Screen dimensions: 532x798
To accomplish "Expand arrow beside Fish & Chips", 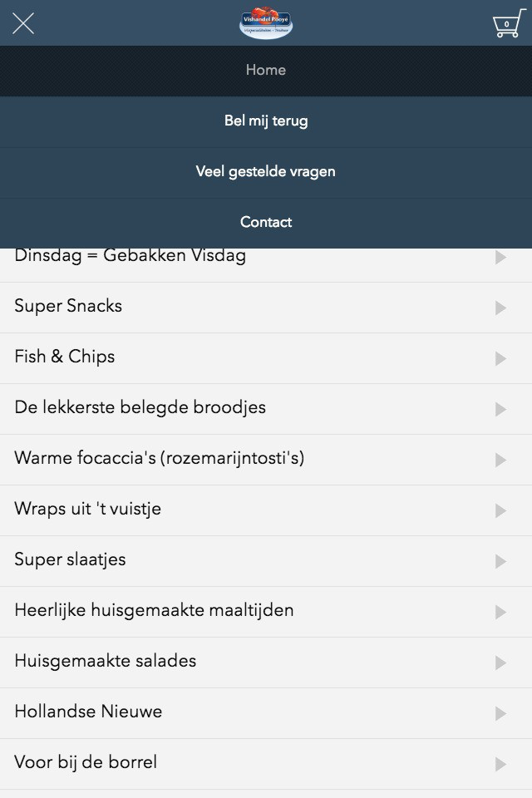I will [500, 359].
